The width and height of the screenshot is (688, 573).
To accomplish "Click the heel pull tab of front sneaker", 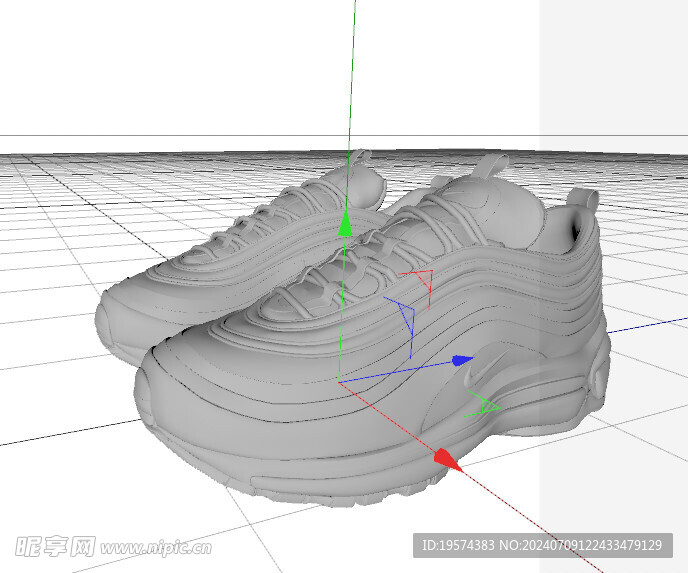I will click(x=584, y=198).
